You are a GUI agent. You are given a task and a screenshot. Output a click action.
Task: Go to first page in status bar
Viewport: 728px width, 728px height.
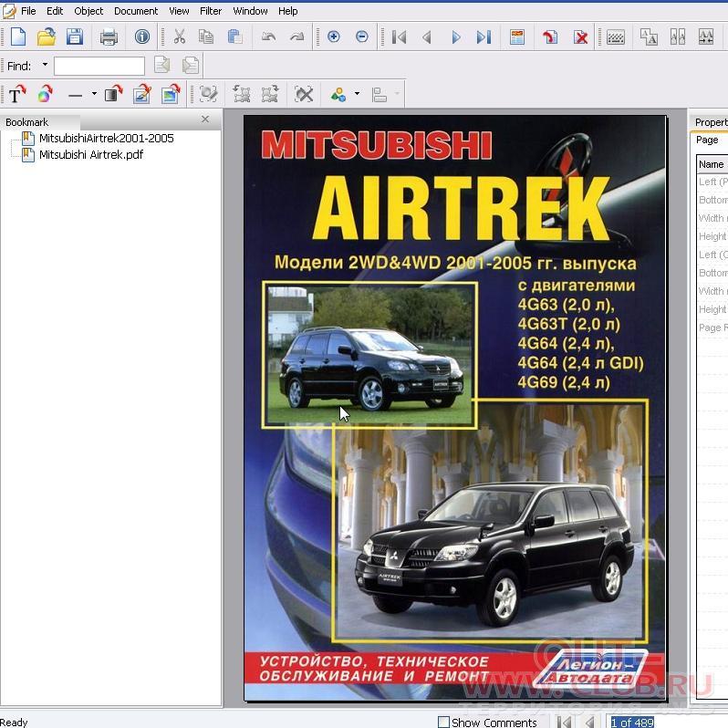coord(564,722)
